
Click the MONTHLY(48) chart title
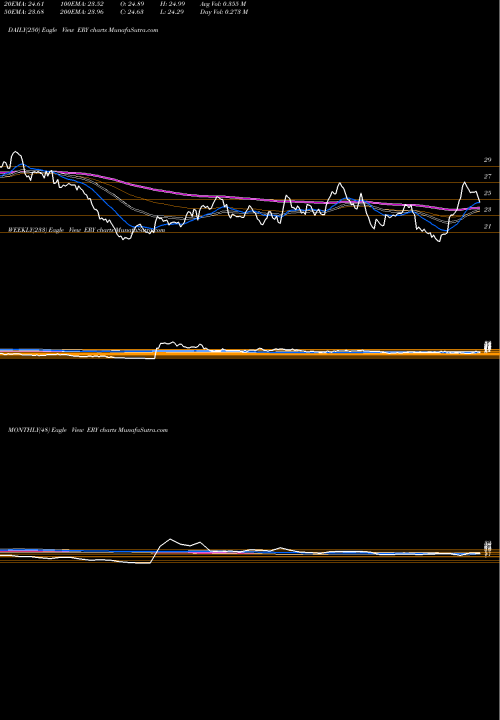click(x=88, y=430)
